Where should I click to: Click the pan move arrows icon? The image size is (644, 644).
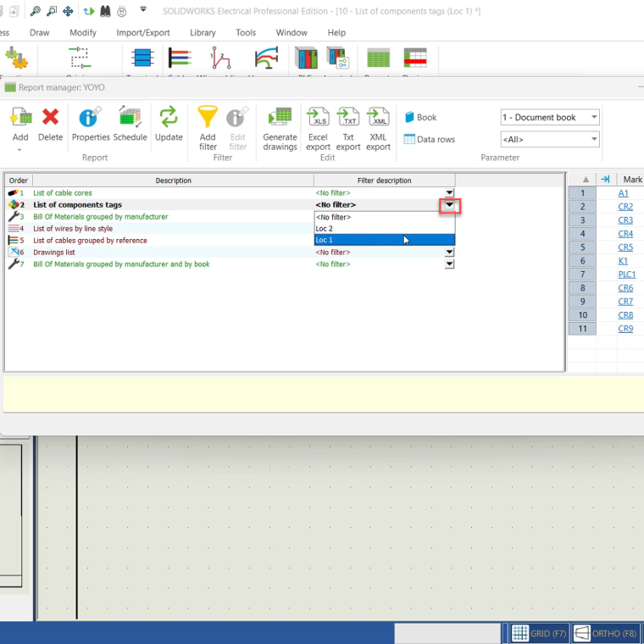point(68,11)
